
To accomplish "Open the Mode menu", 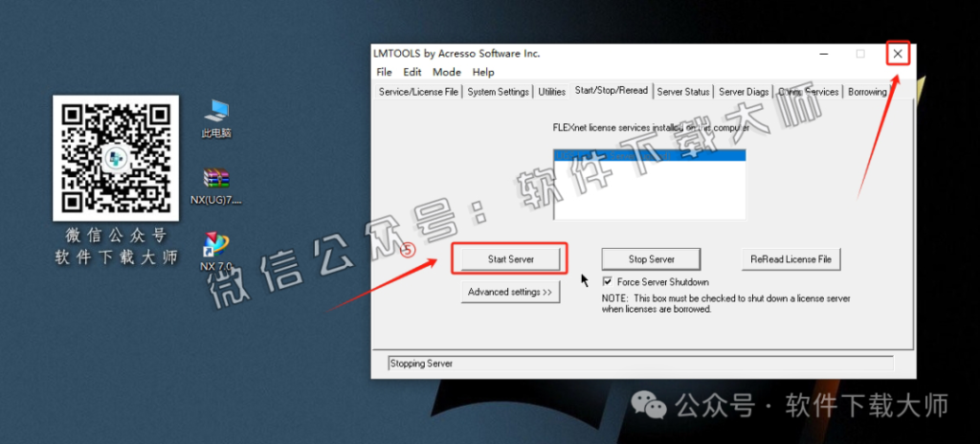I will (446, 72).
